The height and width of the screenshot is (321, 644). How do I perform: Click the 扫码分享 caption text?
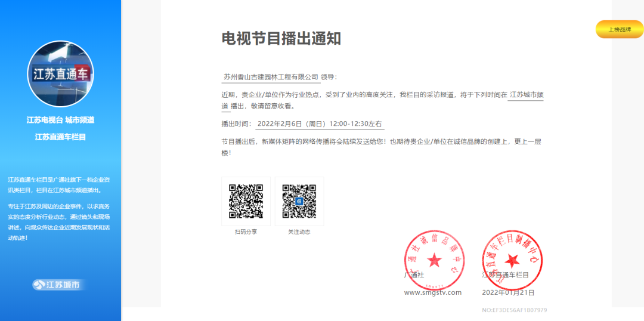pyautogui.click(x=246, y=232)
